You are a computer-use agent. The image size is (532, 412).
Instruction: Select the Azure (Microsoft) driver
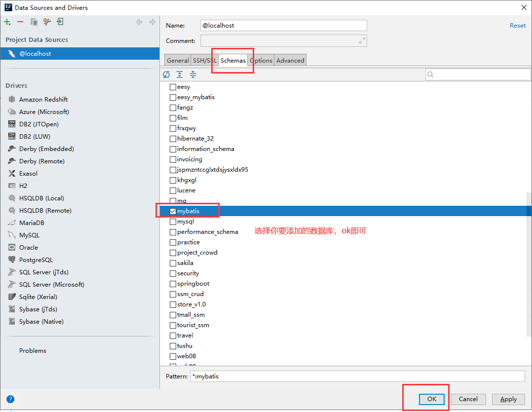coord(44,112)
